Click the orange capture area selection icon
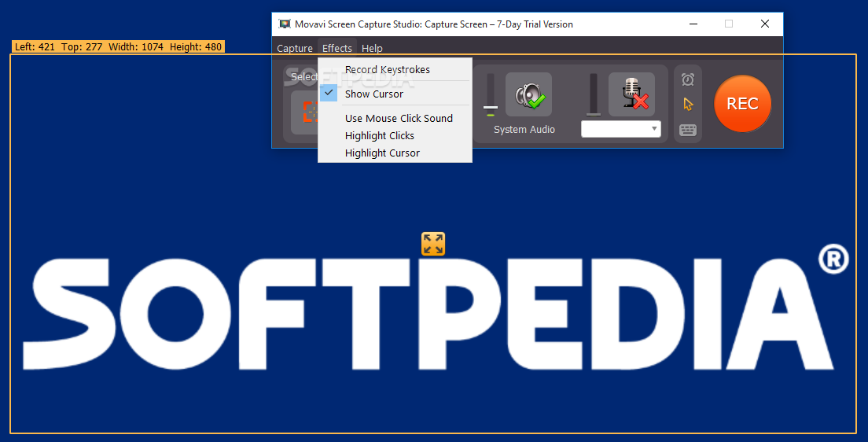868x442 pixels. (x=310, y=112)
